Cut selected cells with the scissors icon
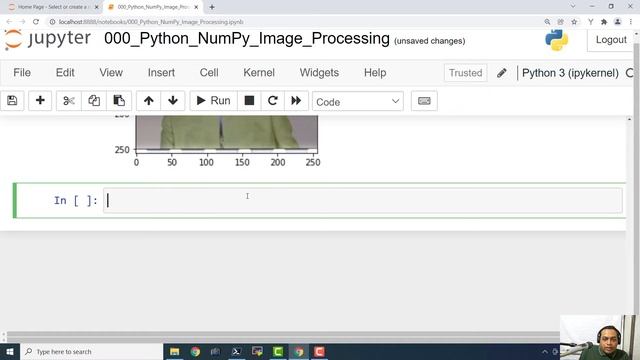This screenshot has height=360, width=640. click(x=69, y=101)
